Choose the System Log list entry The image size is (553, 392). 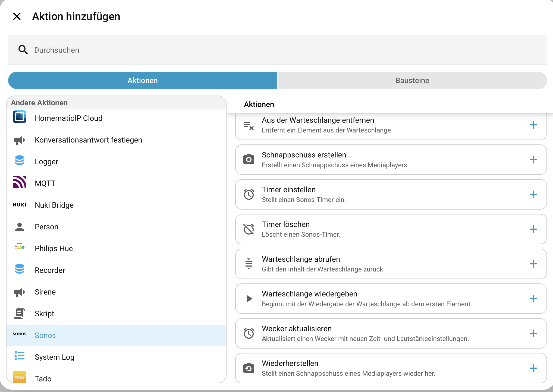(x=54, y=357)
